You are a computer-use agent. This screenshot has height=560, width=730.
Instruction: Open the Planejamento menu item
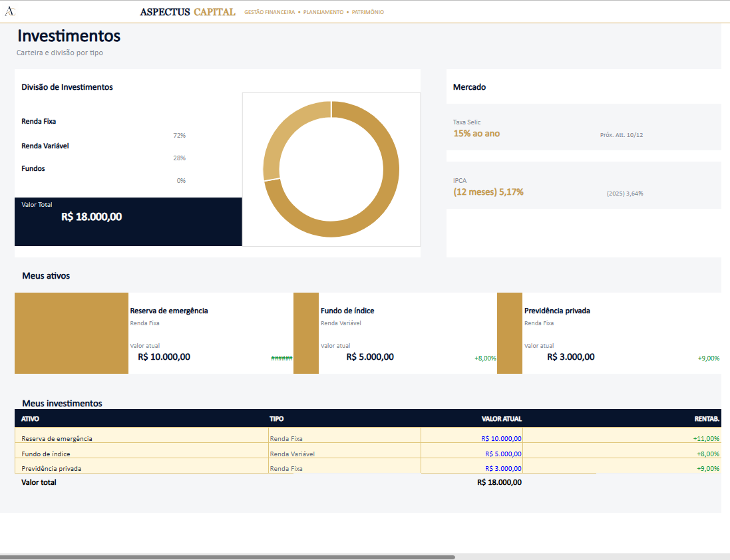323,12
